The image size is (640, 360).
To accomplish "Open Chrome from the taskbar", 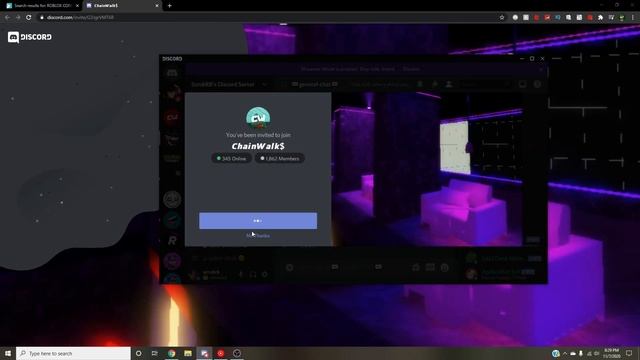I will [x=171, y=353].
